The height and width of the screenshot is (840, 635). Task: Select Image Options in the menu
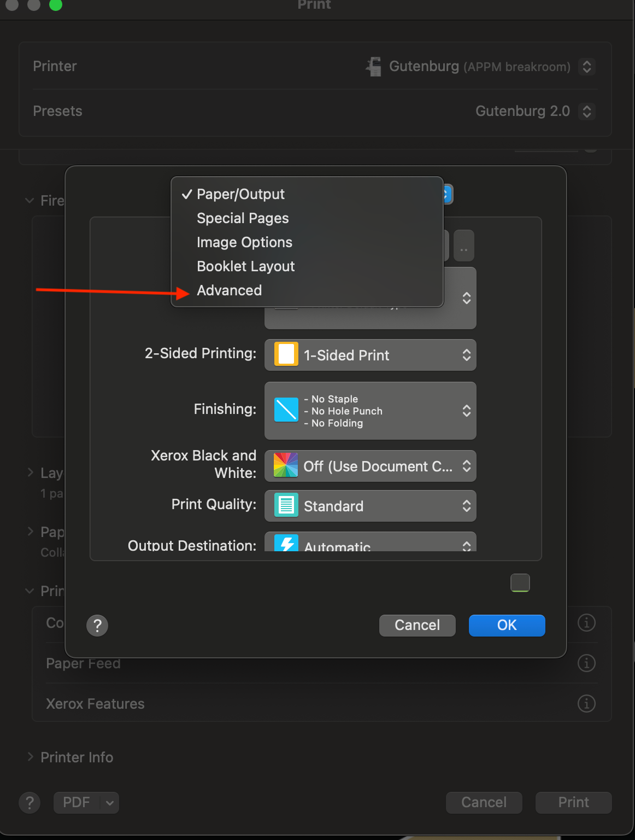244,242
